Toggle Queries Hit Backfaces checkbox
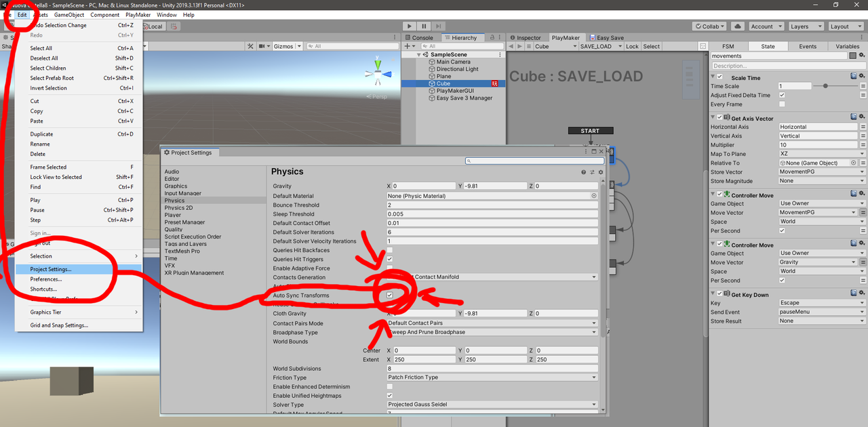868x427 pixels. pos(390,250)
